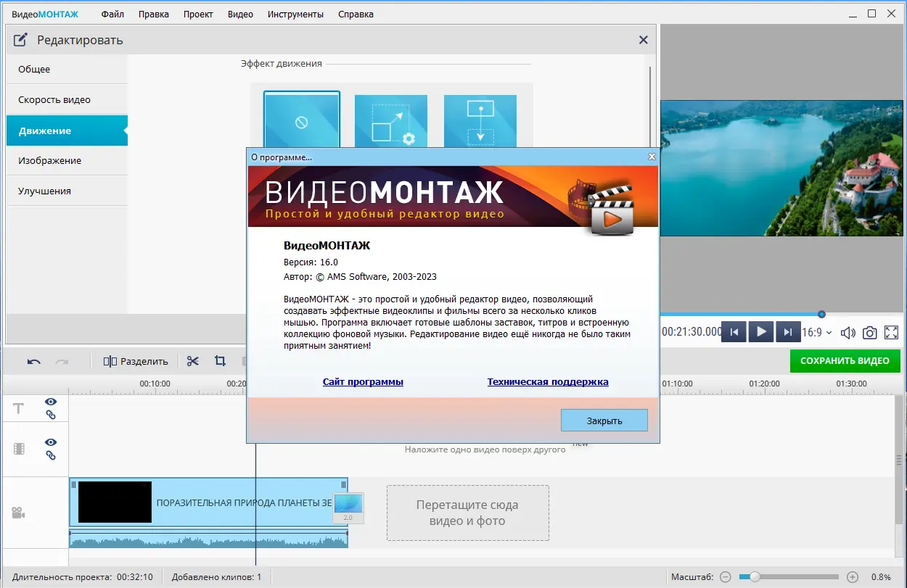Click the Длительность проекта 00:32:10 status text
Viewport: 907px width, 588px height.
tap(82, 577)
